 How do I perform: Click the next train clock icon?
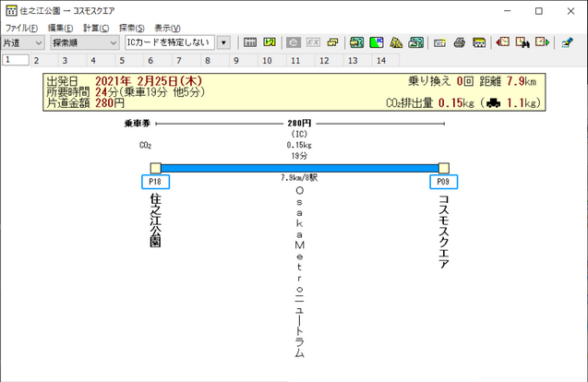(x=542, y=42)
